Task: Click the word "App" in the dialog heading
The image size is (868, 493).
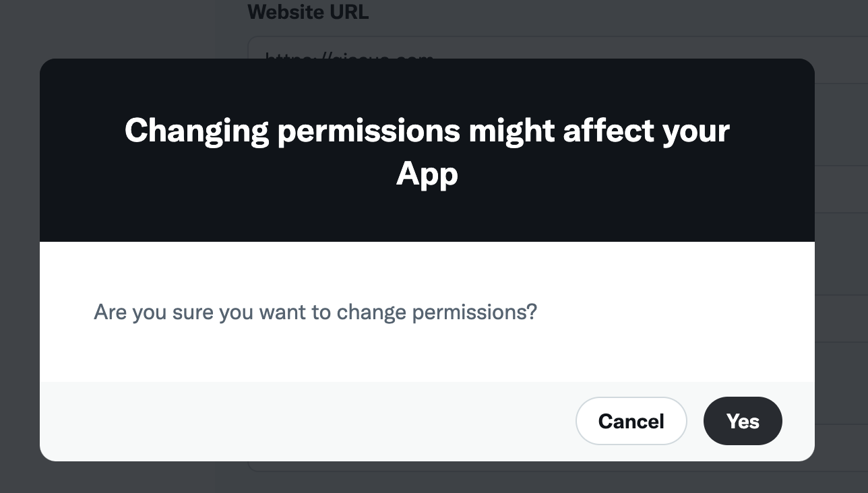Action: (x=427, y=174)
